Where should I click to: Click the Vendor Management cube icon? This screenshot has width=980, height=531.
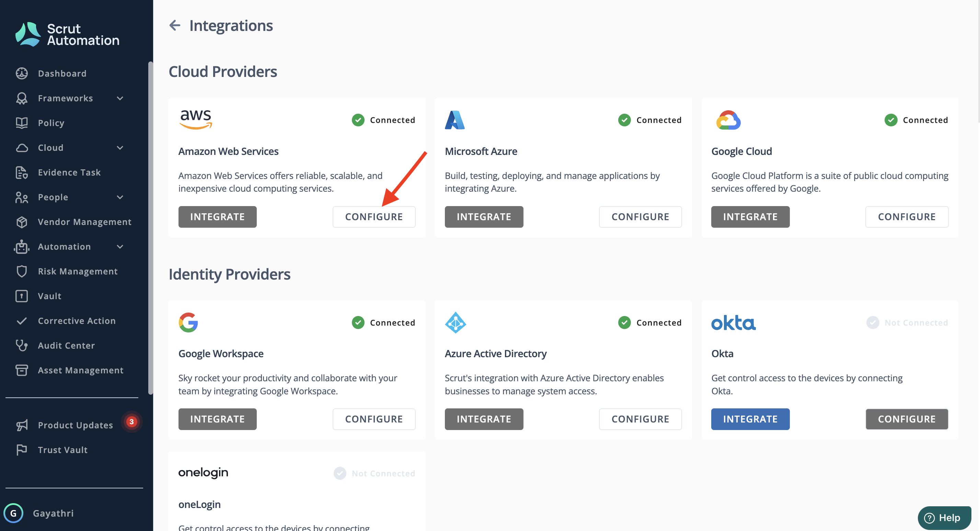pos(22,222)
